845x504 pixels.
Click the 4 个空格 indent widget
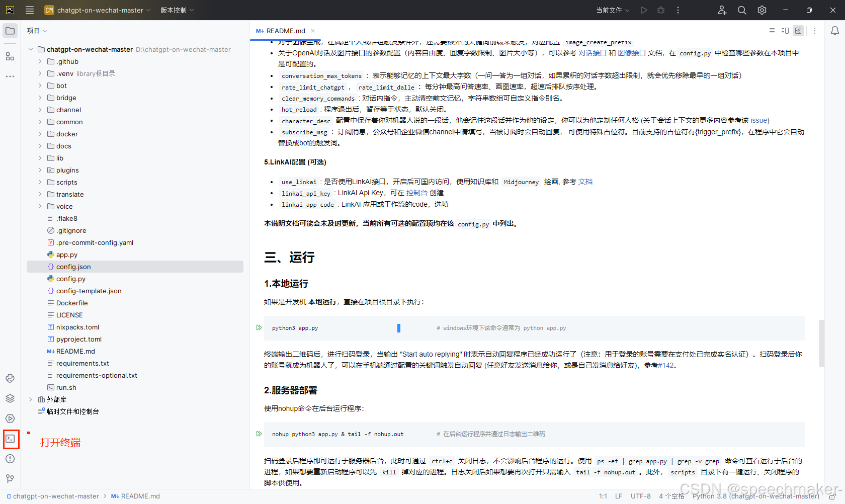tap(671, 496)
